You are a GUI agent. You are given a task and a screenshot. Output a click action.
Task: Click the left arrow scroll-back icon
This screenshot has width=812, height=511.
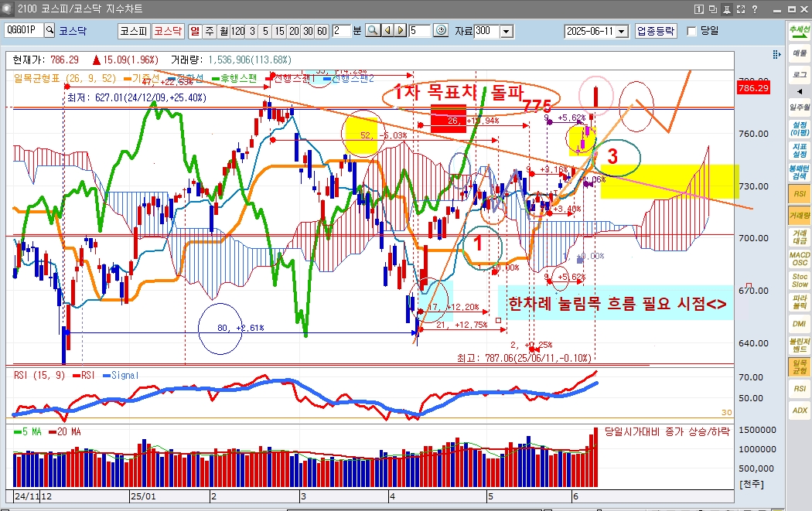(x=387, y=31)
